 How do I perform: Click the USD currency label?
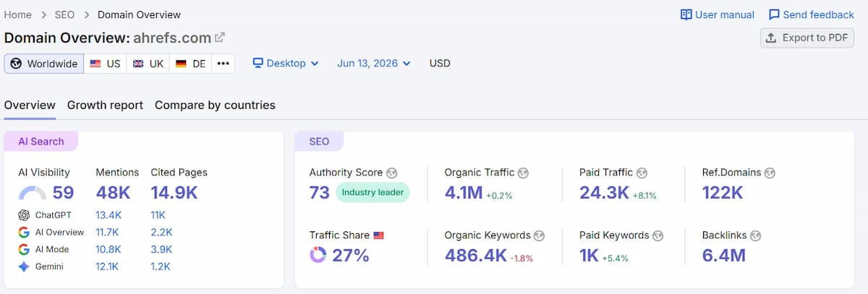click(440, 64)
